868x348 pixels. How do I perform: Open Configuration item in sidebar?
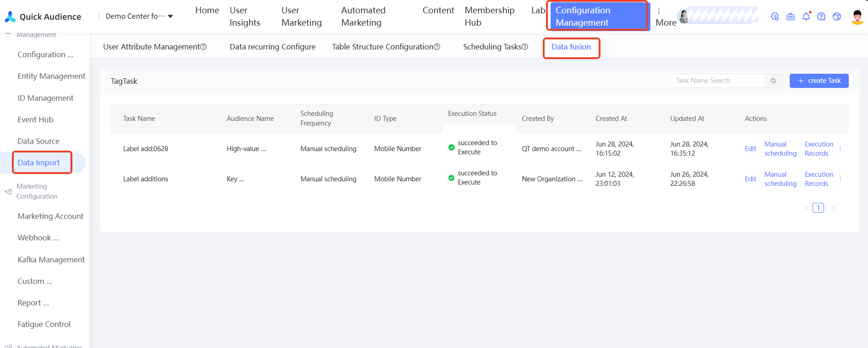point(45,54)
